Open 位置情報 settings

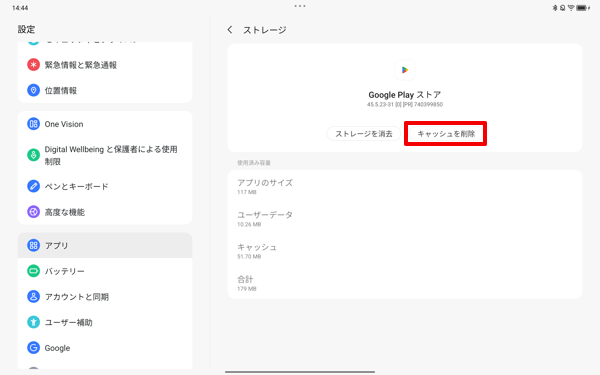pos(105,90)
